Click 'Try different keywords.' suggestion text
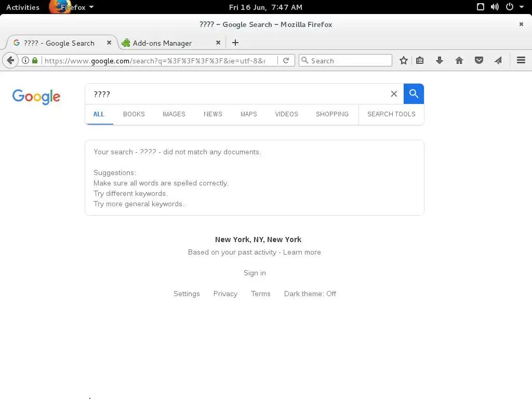Viewport: 532px width, 399px height. [x=130, y=193]
